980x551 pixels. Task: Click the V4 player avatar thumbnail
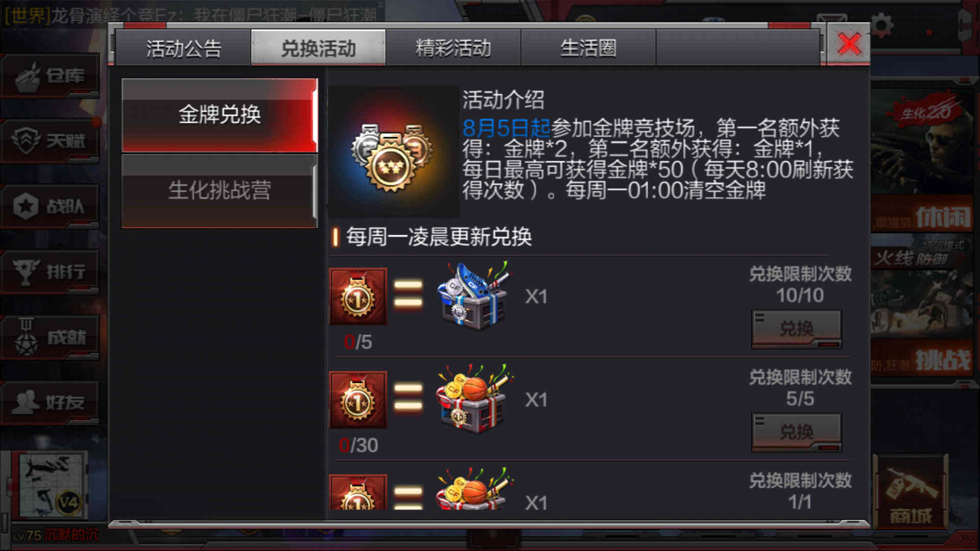point(51,485)
